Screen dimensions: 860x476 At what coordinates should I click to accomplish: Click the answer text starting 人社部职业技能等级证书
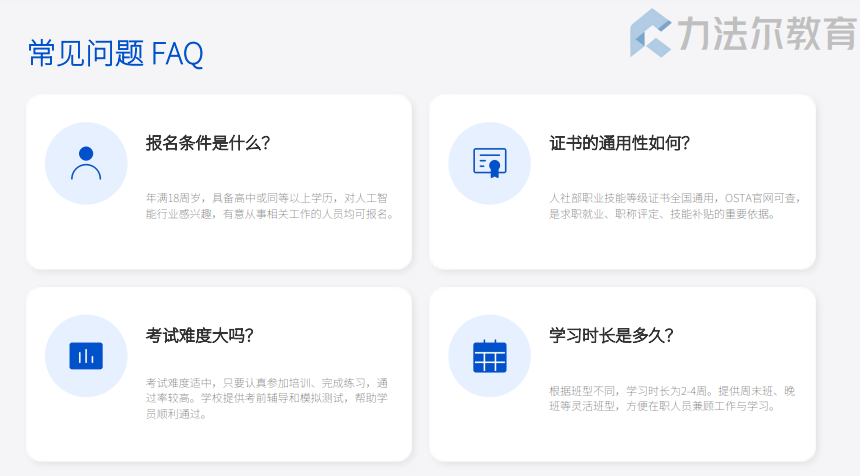675,206
